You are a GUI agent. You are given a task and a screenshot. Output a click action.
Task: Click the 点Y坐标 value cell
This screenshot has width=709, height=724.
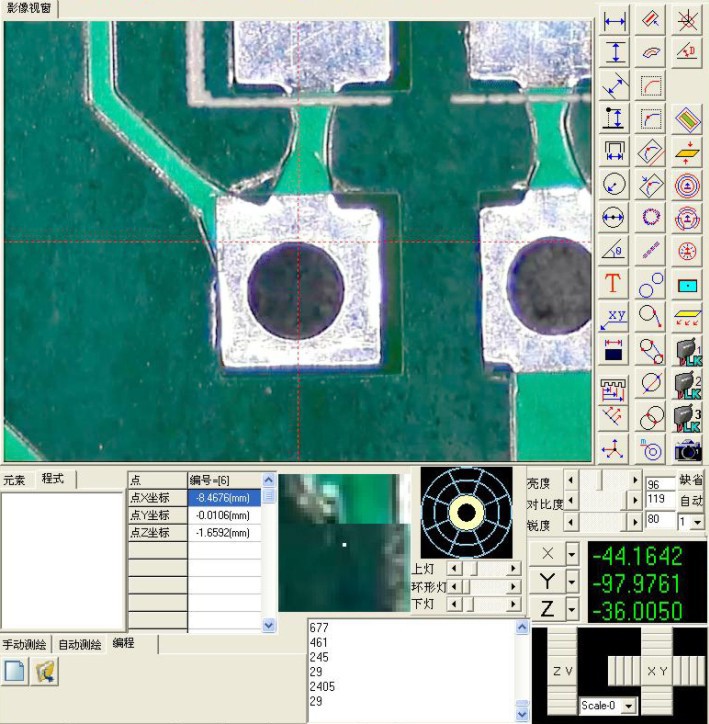click(225, 515)
